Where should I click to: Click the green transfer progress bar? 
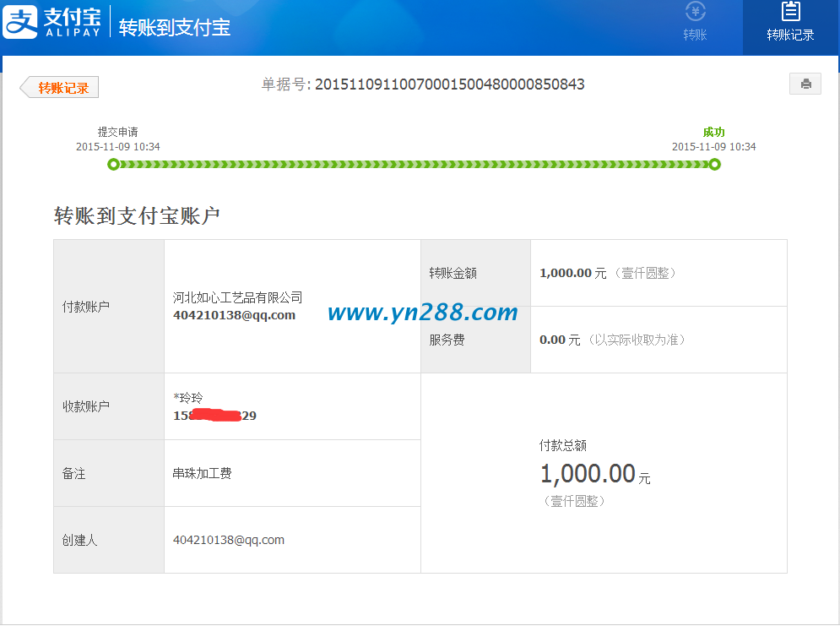[414, 164]
